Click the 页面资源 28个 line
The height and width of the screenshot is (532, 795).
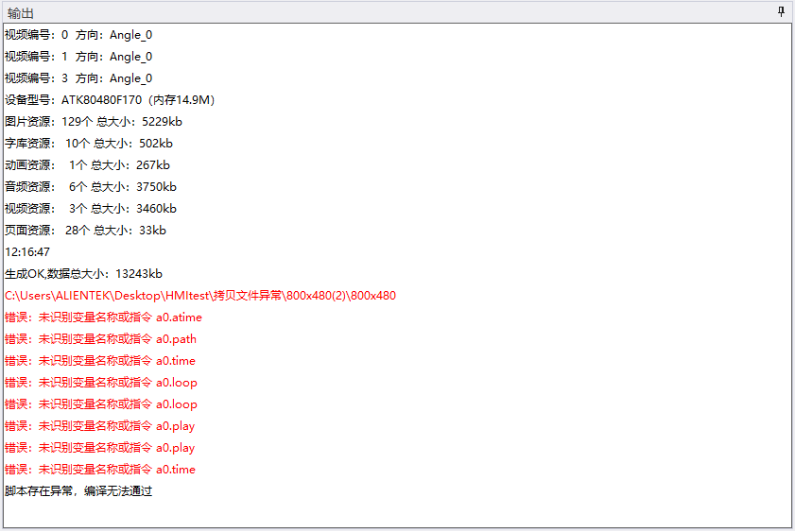point(85,230)
